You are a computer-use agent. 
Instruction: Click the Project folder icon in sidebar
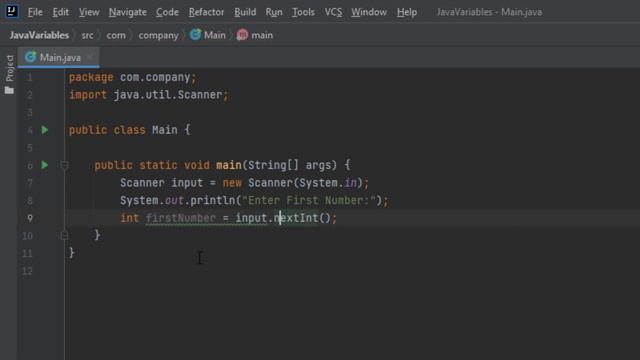click(x=9, y=90)
